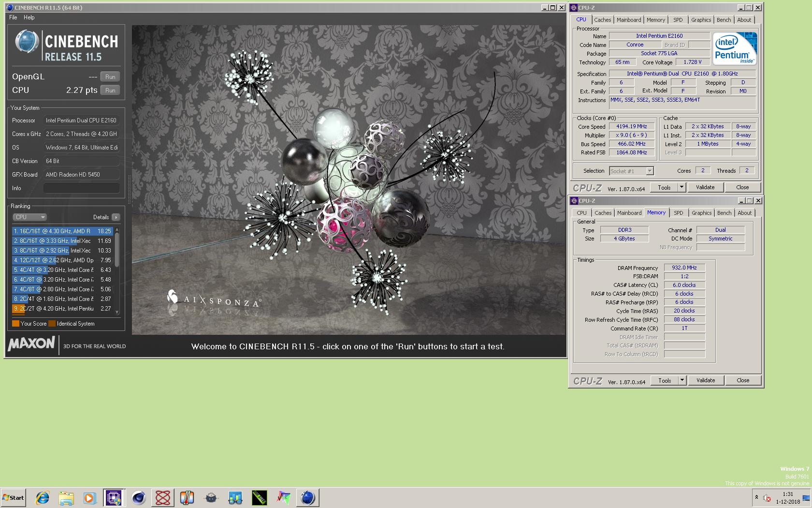Image resolution: width=812 pixels, height=508 pixels.
Task: Open the bar-chart-with-glasses icon in taskbar
Action: click(x=235, y=497)
